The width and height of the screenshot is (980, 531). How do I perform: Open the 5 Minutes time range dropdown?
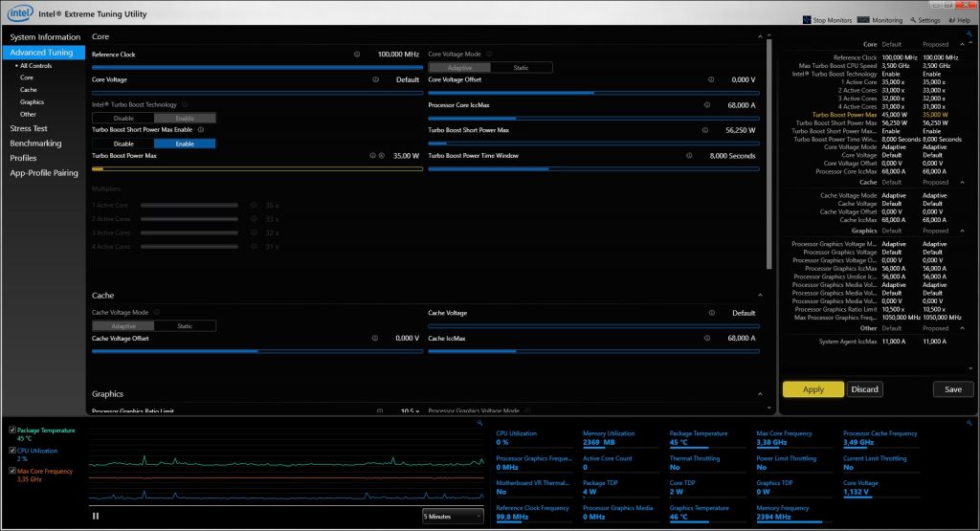click(x=453, y=517)
